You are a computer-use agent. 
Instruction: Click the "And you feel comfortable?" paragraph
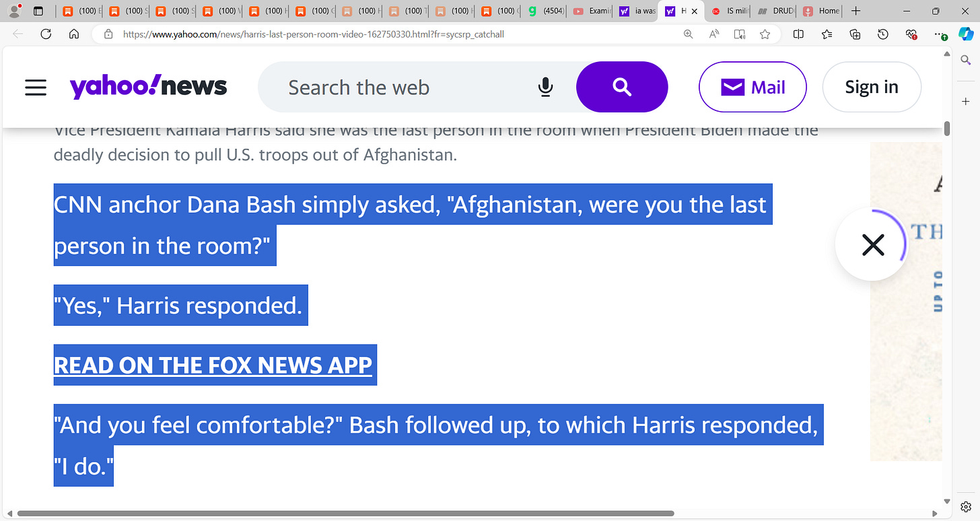(x=438, y=445)
